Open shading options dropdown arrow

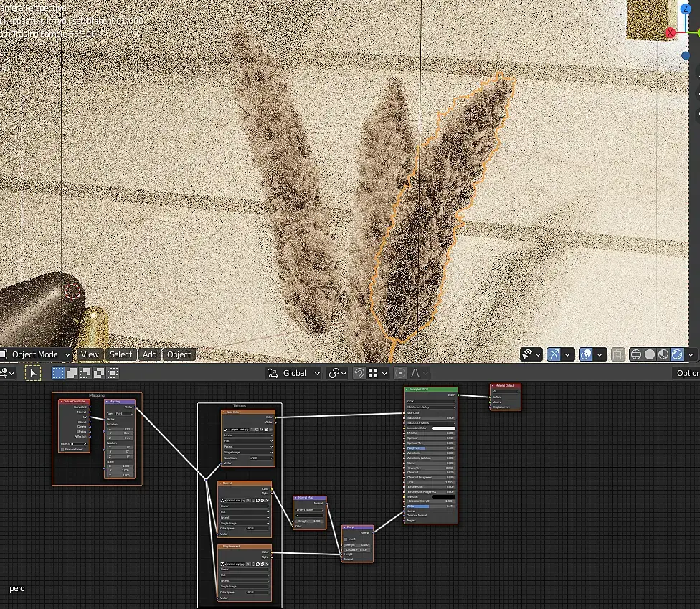coord(691,354)
